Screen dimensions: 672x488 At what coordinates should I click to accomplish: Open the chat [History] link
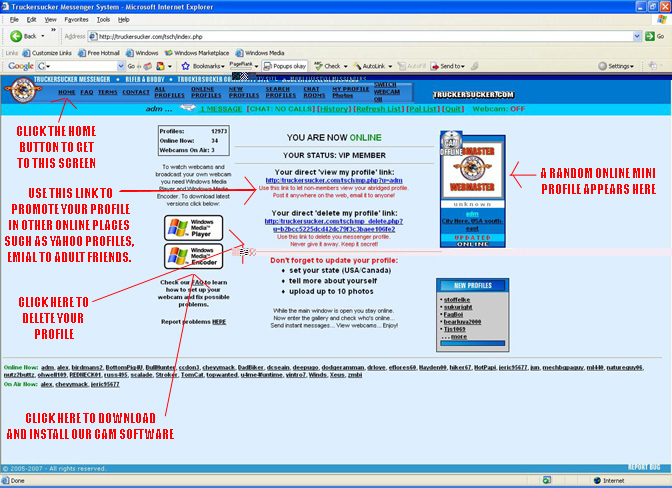[334, 109]
